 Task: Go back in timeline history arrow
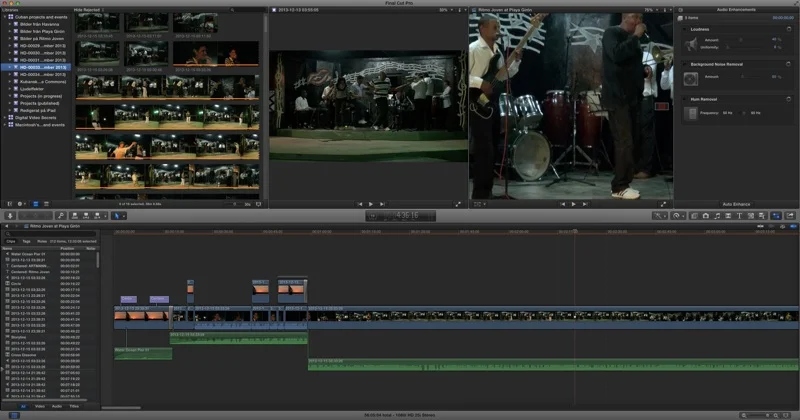pyautogui.click(x=7, y=226)
